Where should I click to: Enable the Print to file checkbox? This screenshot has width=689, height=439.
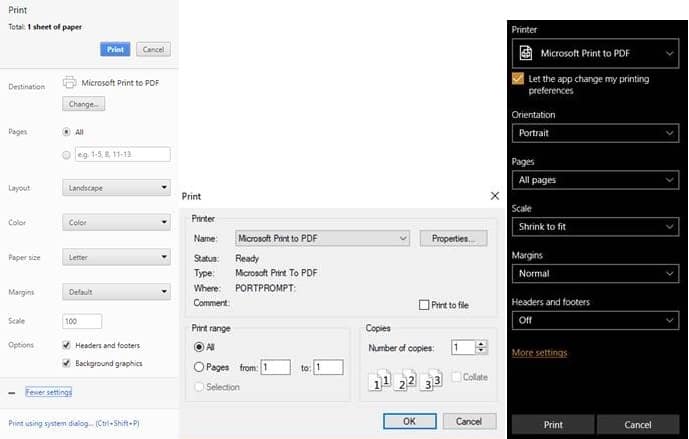(424, 305)
